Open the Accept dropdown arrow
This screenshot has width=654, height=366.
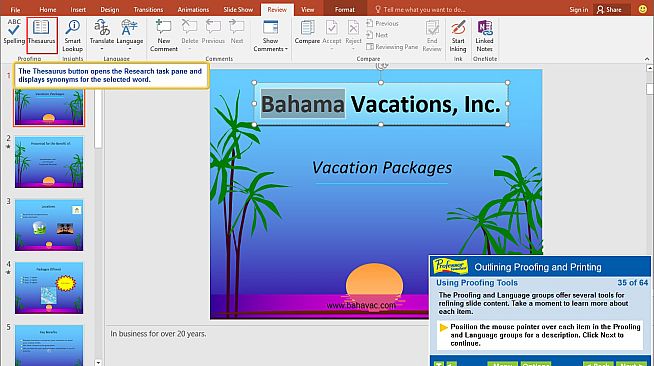[x=332, y=49]
